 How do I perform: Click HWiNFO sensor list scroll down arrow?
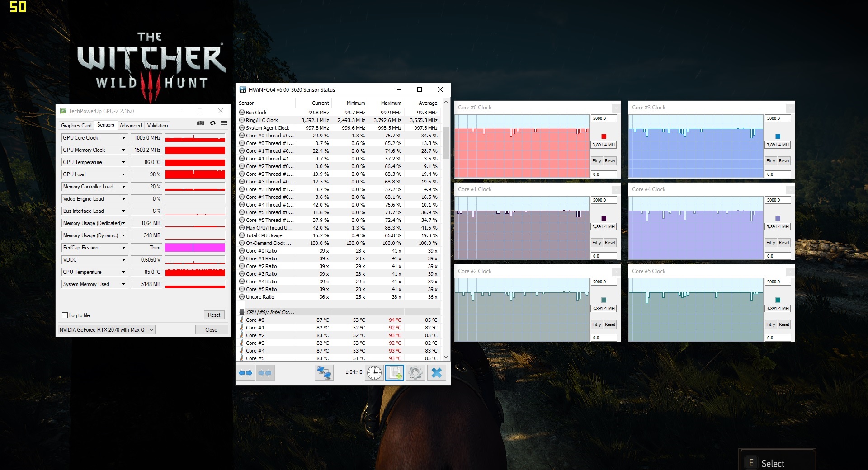[x=446, y=357]
